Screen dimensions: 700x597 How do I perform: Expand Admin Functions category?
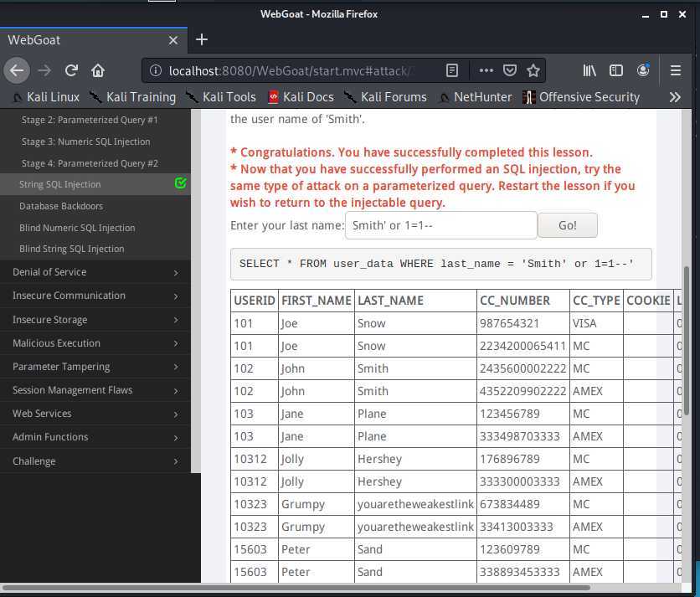[95, 437]
